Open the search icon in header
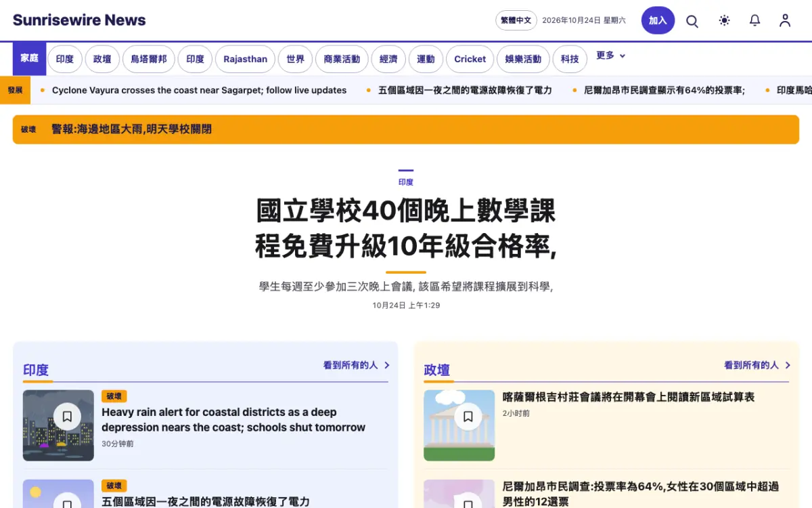The width and height of the screenshot is (812, 508). pos(692,21)
